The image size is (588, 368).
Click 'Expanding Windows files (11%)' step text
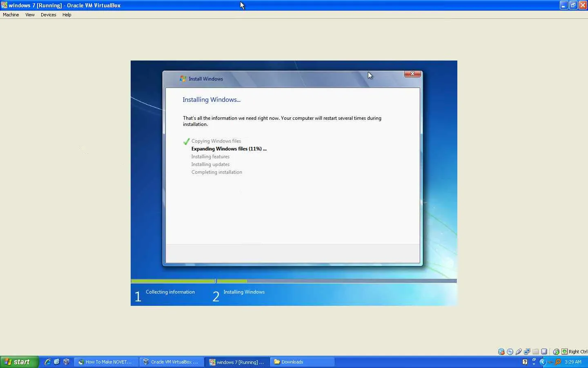coord(229,149)
